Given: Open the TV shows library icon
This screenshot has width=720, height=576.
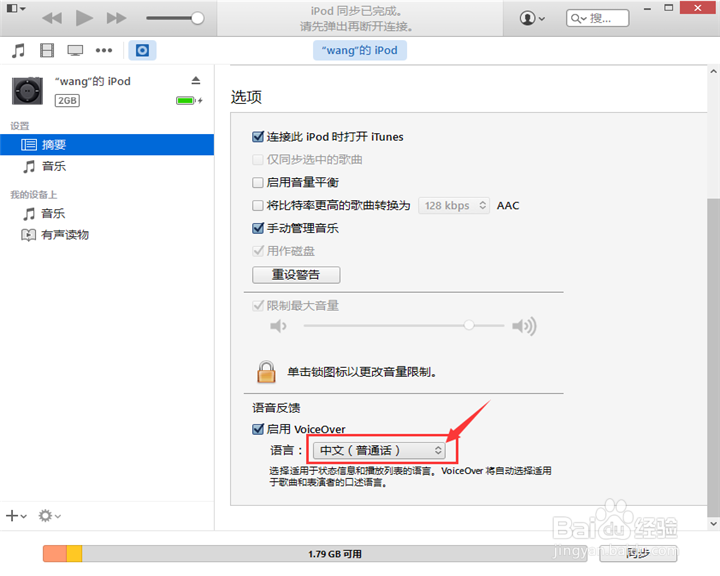Looking at the screenshot, I should click(x=75, y=50).
